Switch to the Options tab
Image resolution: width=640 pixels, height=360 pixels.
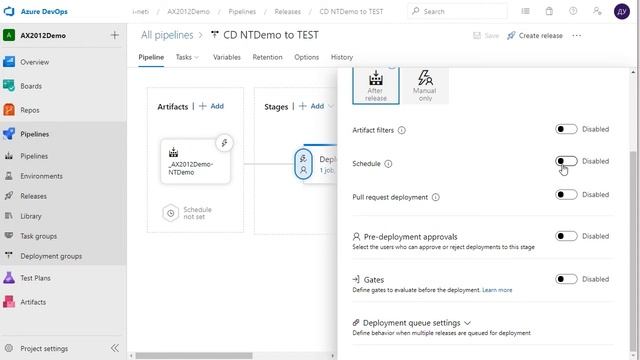[x=307, y=57]
